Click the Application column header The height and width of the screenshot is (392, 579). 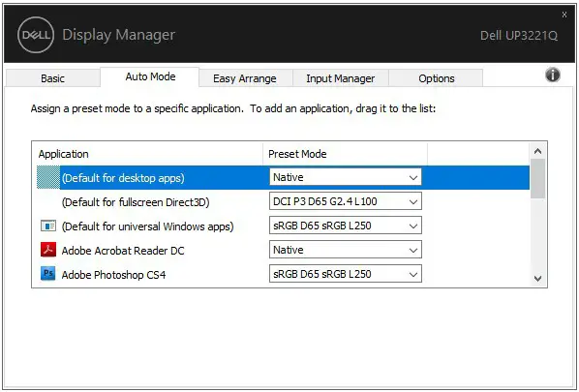pos(150,154)
